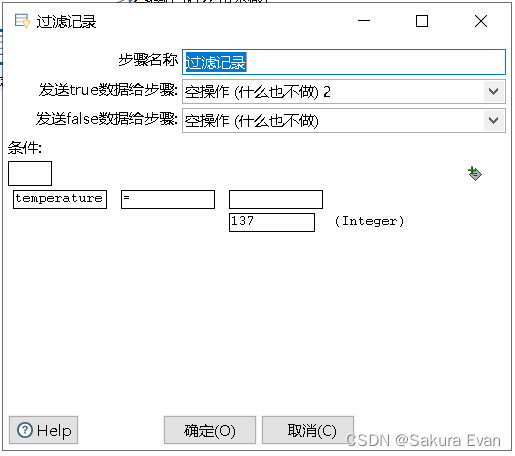The height and width of the screenshot is (456, 515).
Task: Cancel dialog with 取消(C) button
Action: pyautogui.click(x=308, y=430)
